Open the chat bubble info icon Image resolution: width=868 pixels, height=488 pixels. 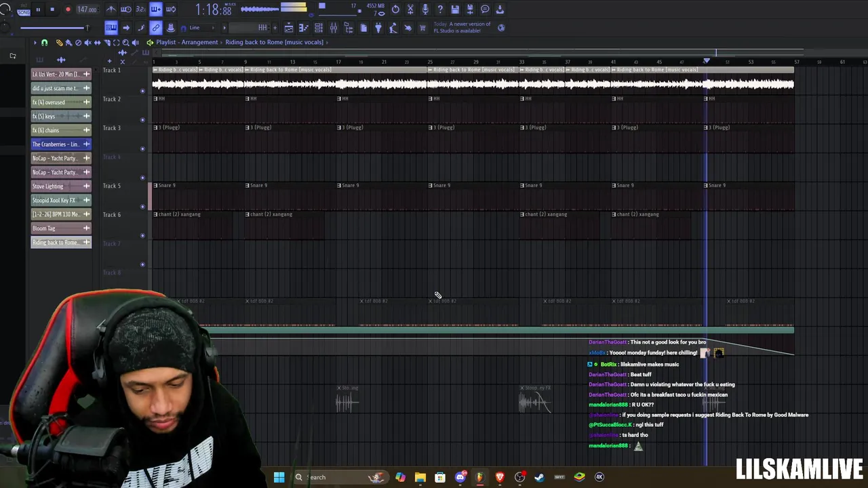click(x=485, y=9)
